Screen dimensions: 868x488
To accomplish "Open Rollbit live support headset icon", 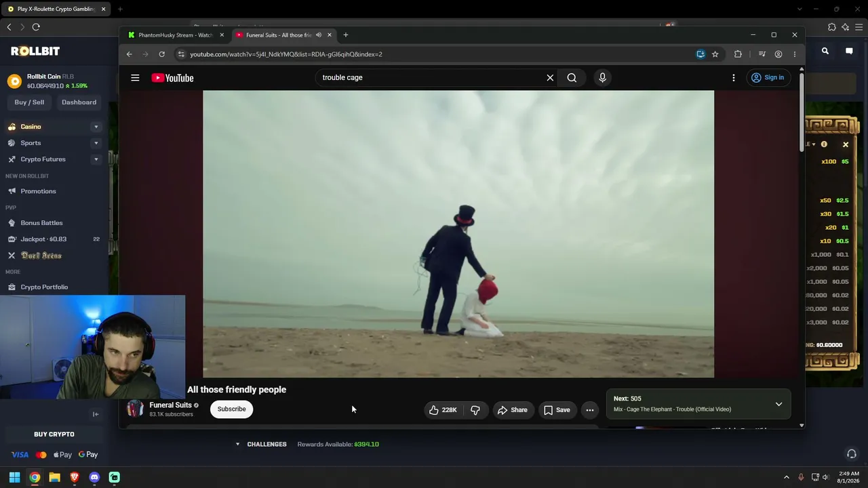I will 852,454.
